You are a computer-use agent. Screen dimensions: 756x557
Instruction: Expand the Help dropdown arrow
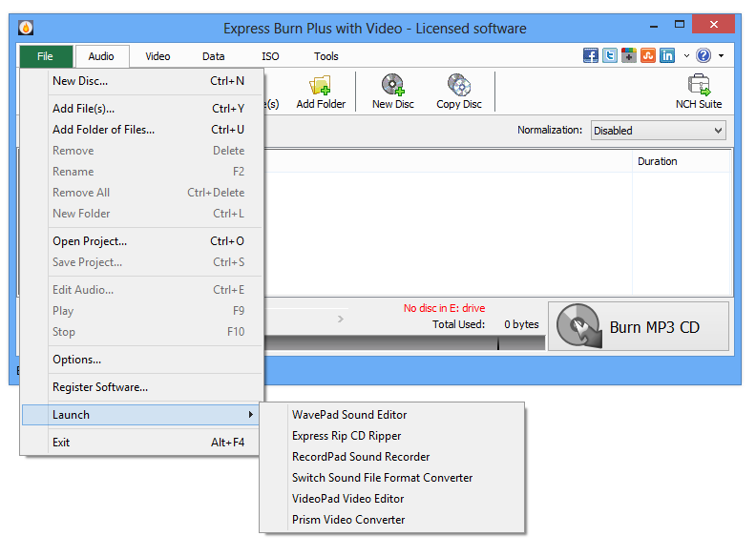point(722,56)
